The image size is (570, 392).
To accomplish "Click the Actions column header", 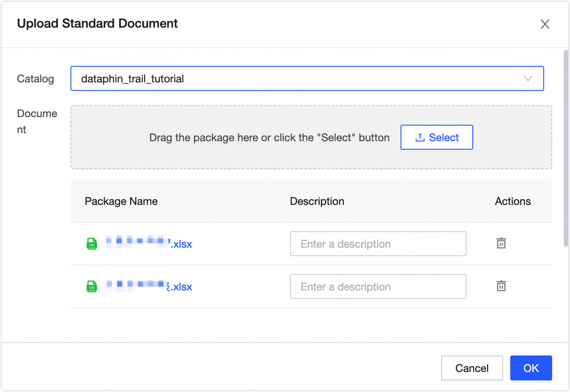I will pos(512,201).
